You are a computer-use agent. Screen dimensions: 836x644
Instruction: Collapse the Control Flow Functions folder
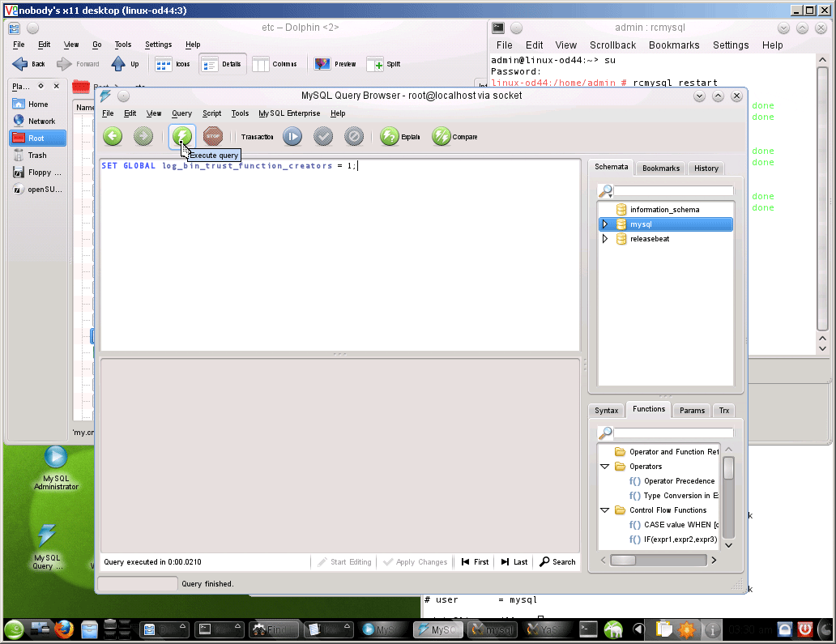click(604, 510)
